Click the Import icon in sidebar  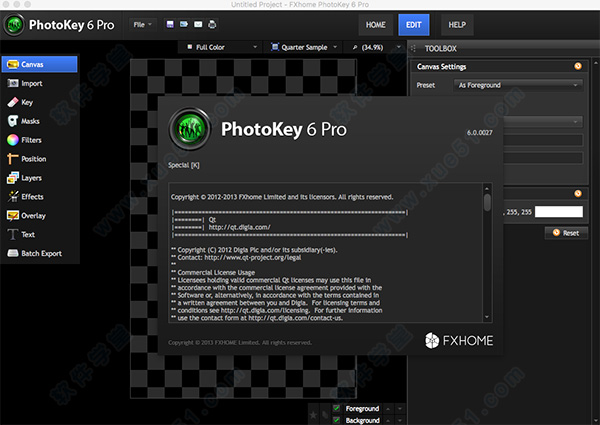13,83
